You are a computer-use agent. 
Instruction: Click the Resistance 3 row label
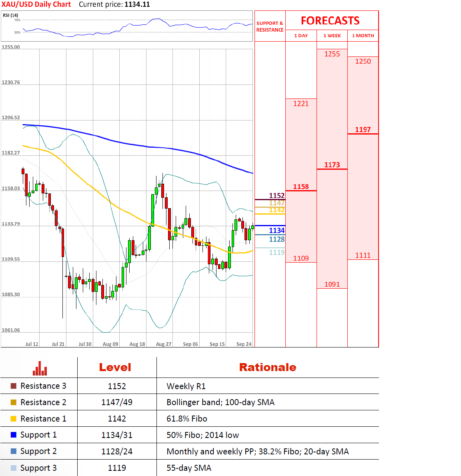point(43,386)
